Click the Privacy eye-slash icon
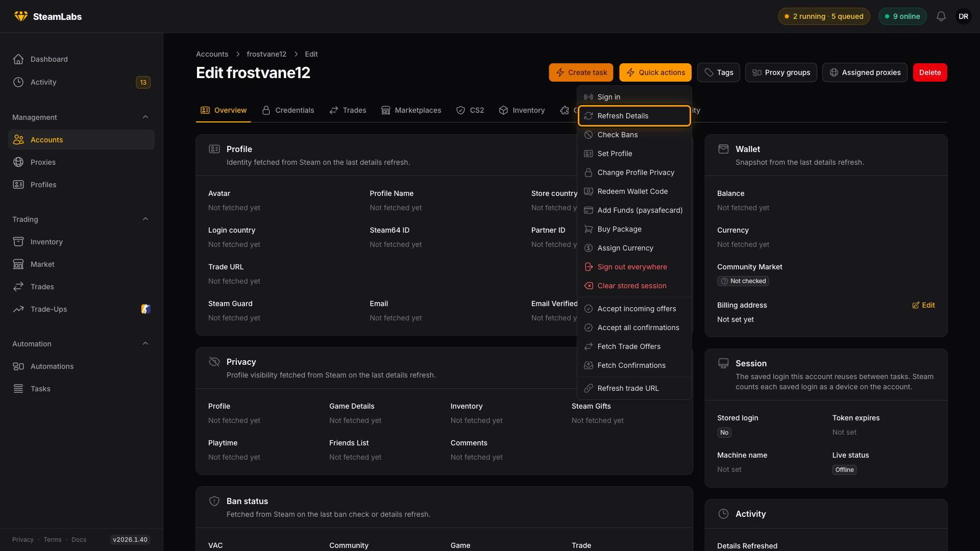The image size is (980, 551). (214, 362)
